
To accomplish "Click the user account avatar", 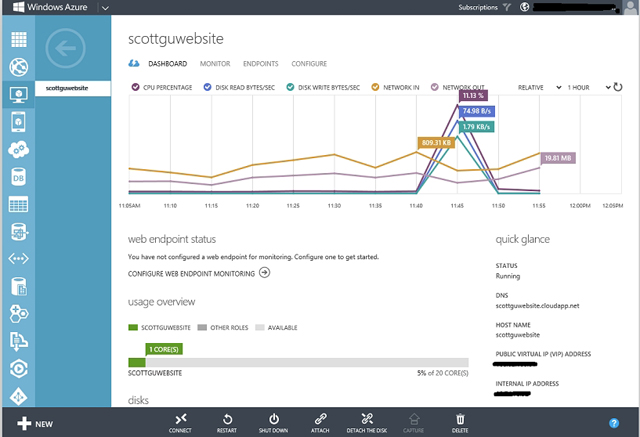I will pyautogui.click(x=631, y=7).
